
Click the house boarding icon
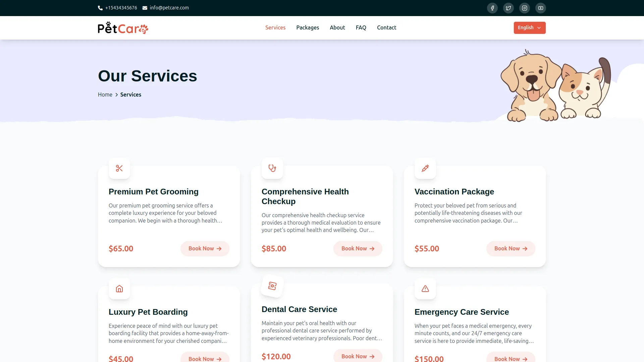(119, 289)
